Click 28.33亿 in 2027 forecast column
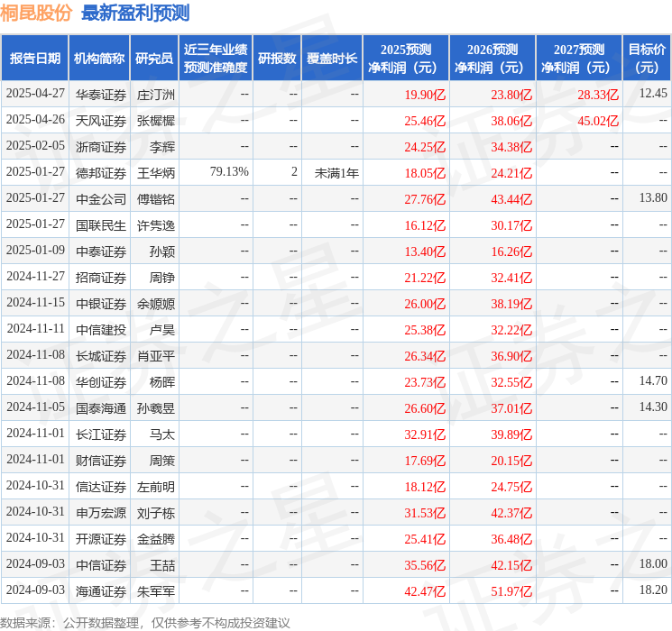Viewport: 672px width, 631px height. tap(598, 95)
